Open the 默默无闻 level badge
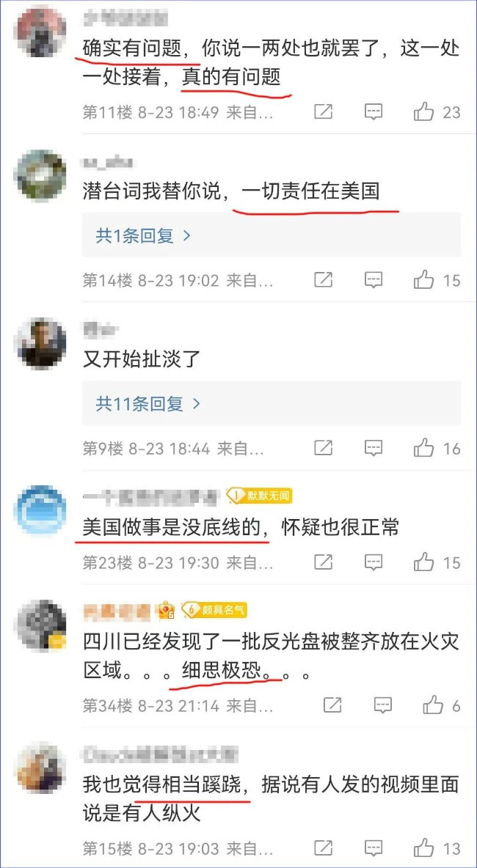This screenshot has height=868, width=477. [x=259, y=496]
